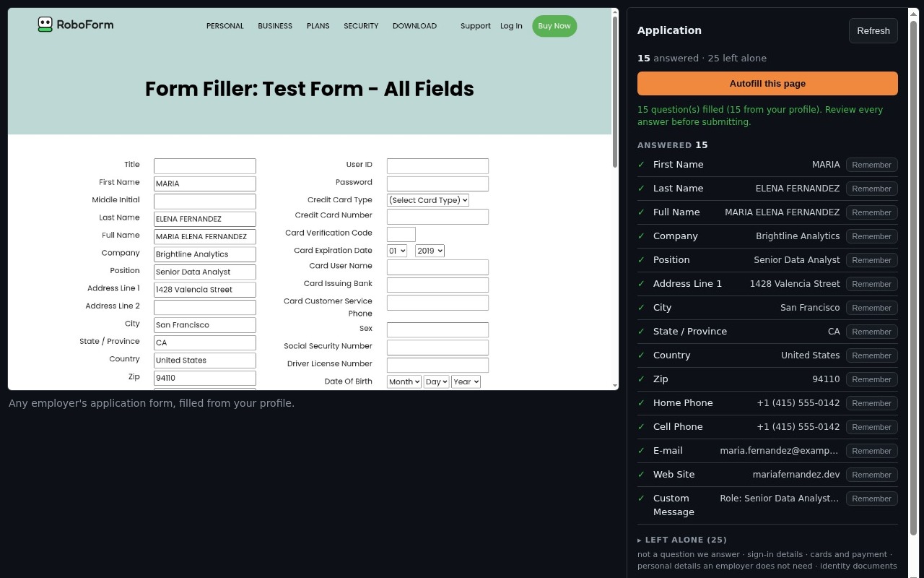Click the "Brightline Analytics" answer text
Image resolution: width=924 pixels, height=578 pixels.
click(x=798, y=236)
